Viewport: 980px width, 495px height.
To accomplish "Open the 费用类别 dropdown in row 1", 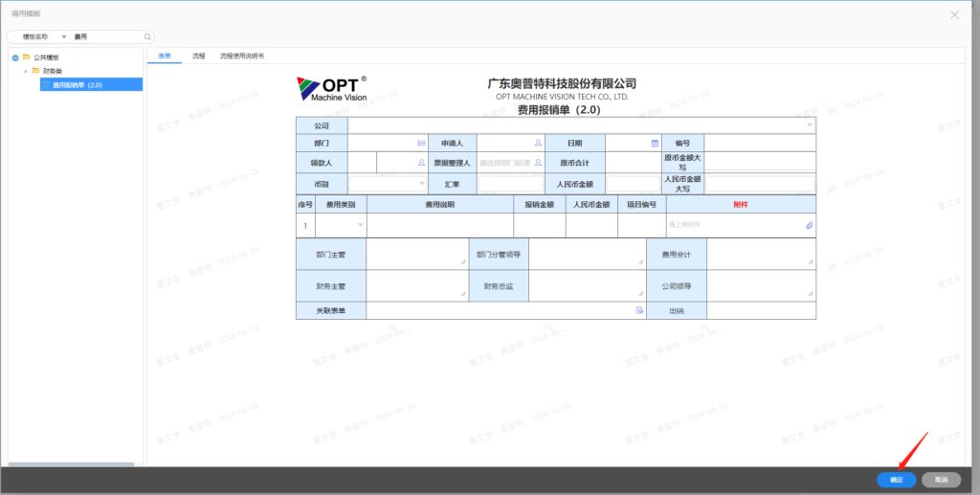I will 360,225.
